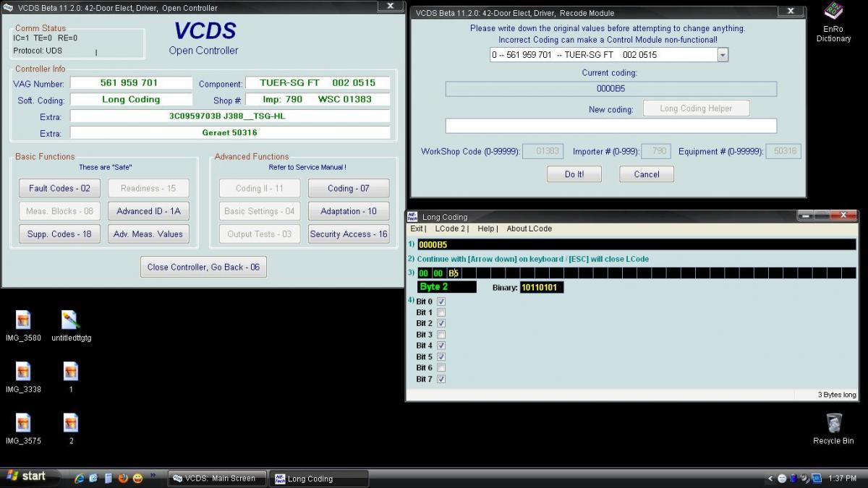Toggle the Bit 5 checkbox
The image size is (868, 488).
441,356
